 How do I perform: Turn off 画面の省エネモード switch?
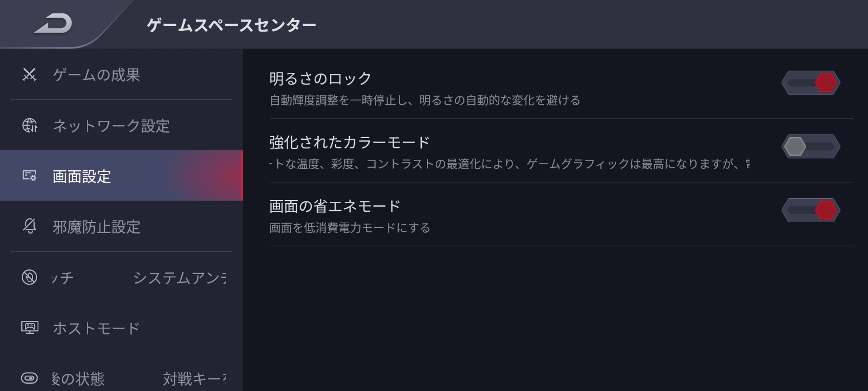coord(811,210)
